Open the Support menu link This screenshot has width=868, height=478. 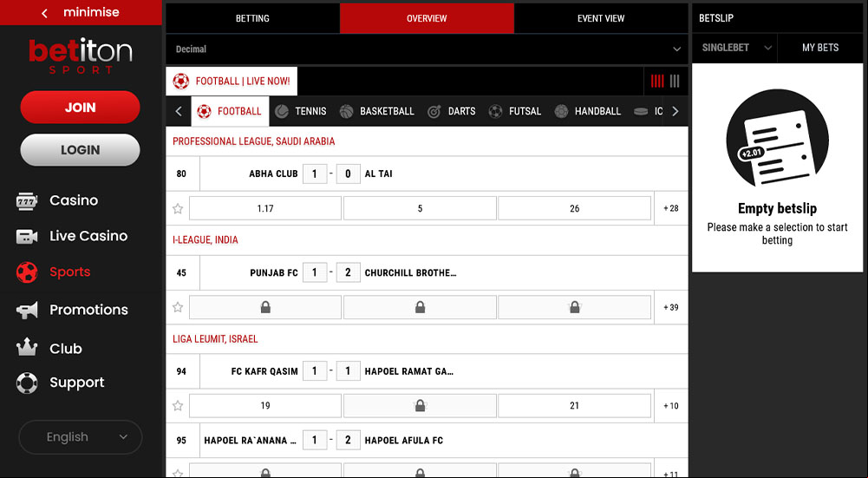pos(77,383)
